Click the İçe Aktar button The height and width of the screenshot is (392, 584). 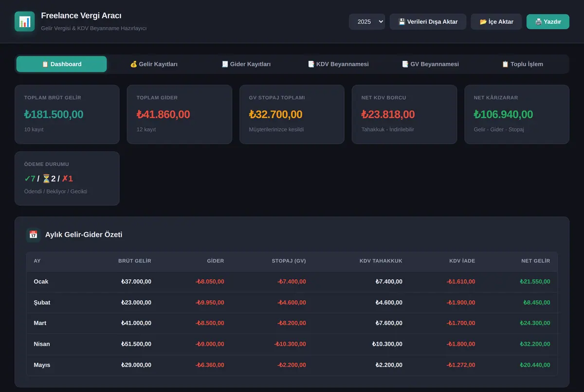click(496, 21)
